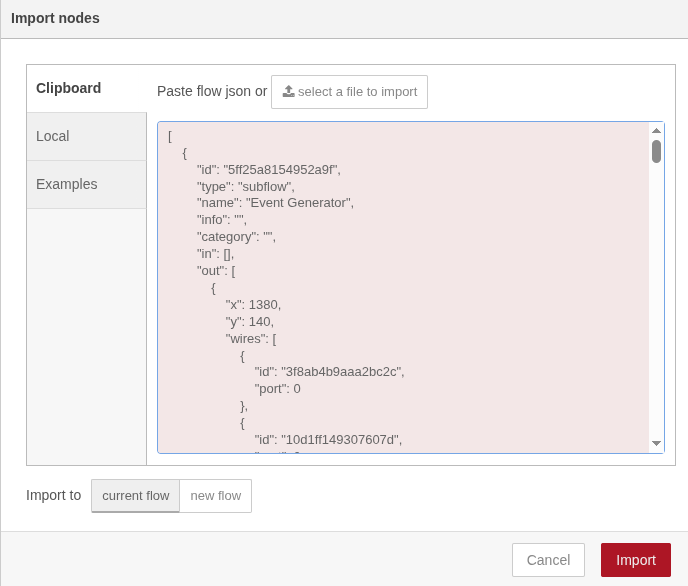Select 'current flow' as import target
688x586 pixels.
coord(135,495)
